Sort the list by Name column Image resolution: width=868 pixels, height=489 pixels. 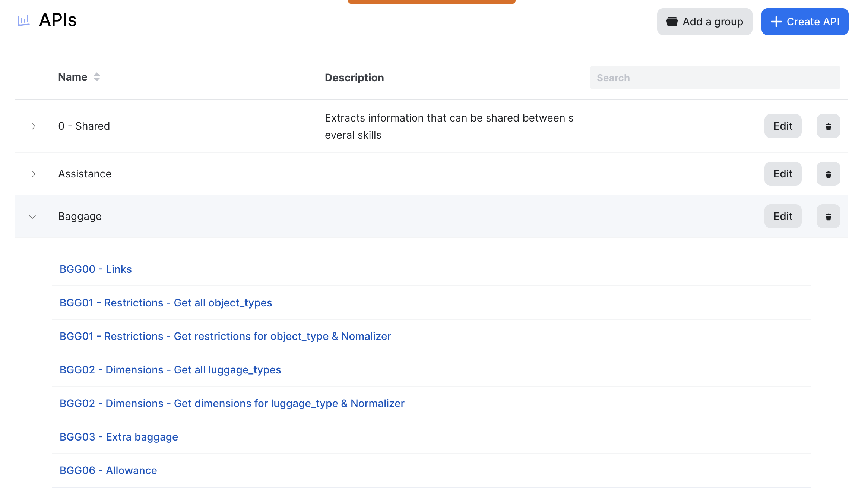coord(96,77)
